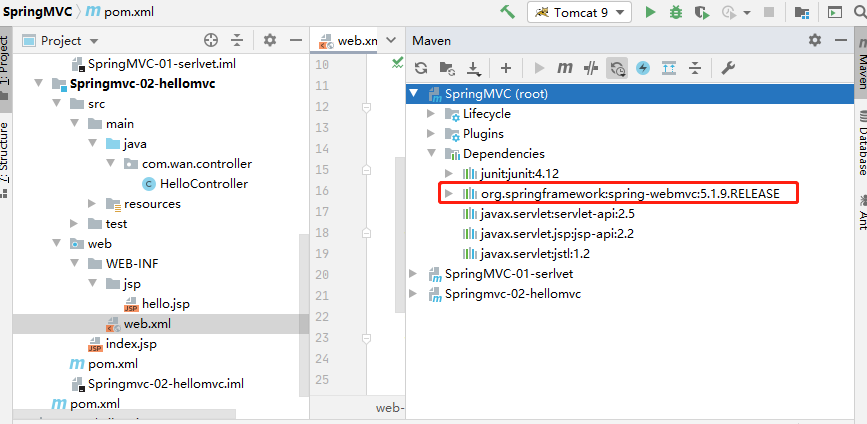The height and width of the screenshot is (424, 867).
Task: Start debugging with the green bug icon
Action: 676,12
